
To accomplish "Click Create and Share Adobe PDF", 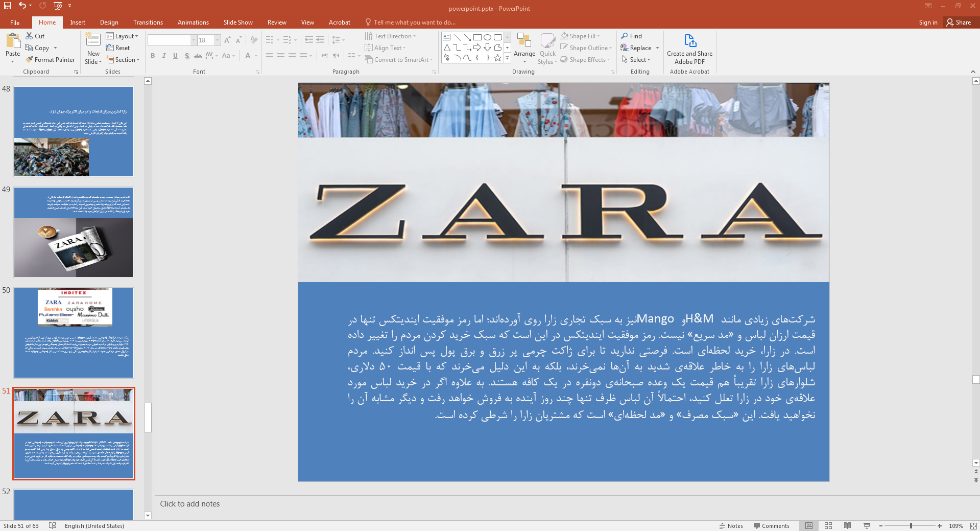I will pyautogui.click(x=689, y=49).
